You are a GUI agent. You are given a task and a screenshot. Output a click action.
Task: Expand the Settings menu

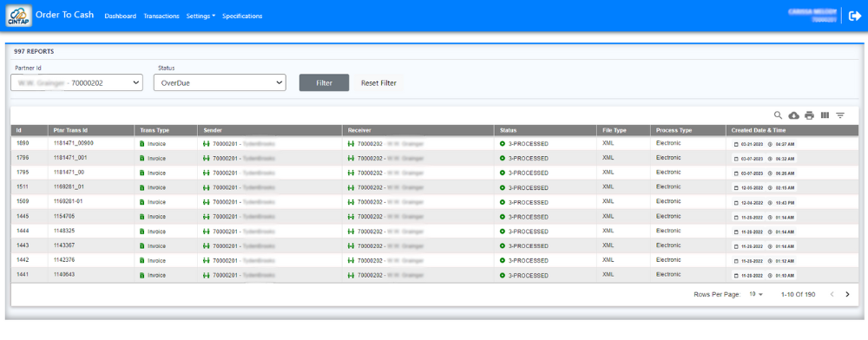(x=201, y=16)
